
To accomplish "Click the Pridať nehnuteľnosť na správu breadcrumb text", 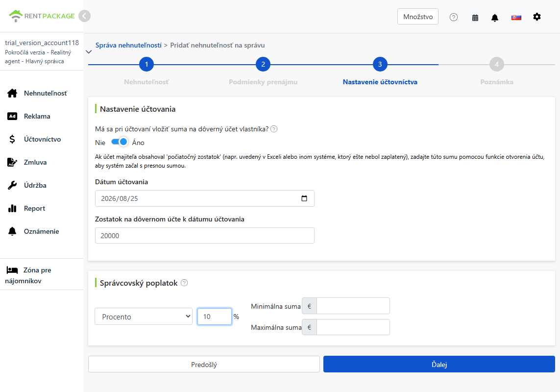I will click(218, 46).
